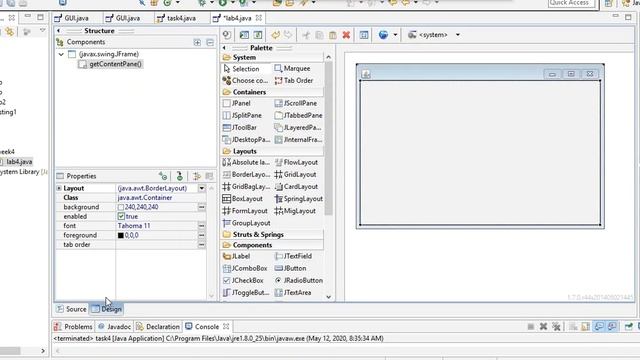Choose JTextArea component

tap(293, 293)
